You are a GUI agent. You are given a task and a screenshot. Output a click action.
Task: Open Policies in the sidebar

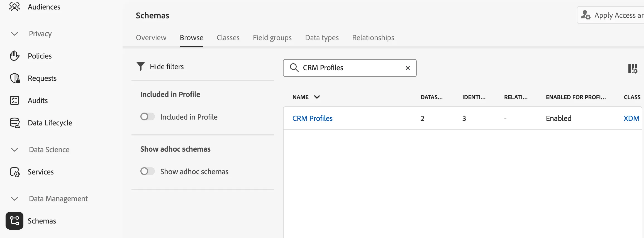pos(40,56)
